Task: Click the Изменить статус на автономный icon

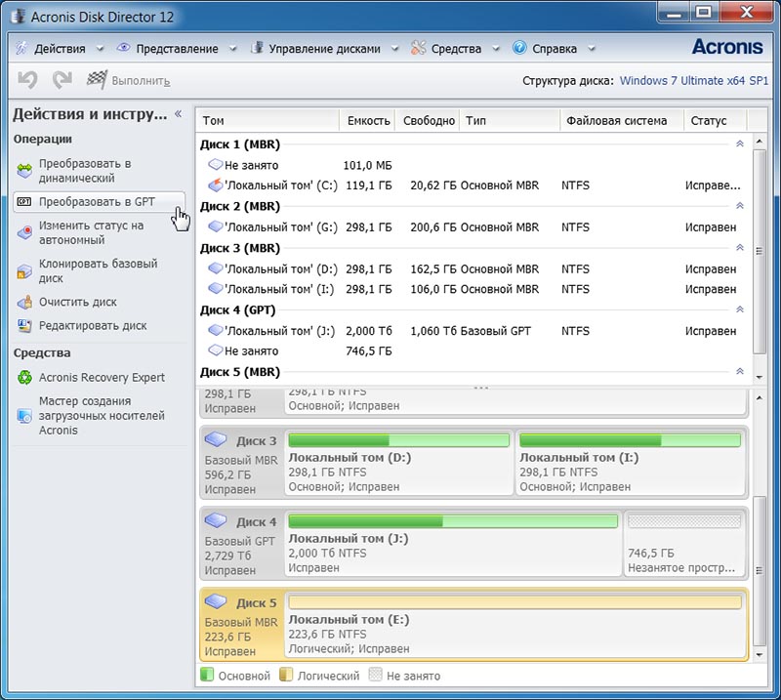Action: tap(24, 232)
